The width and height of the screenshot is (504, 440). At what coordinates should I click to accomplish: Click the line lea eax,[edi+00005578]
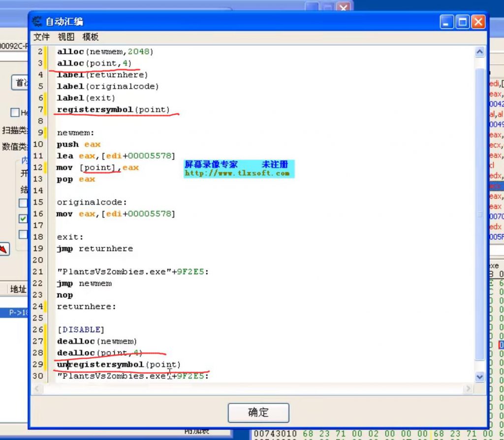[116, 156]
